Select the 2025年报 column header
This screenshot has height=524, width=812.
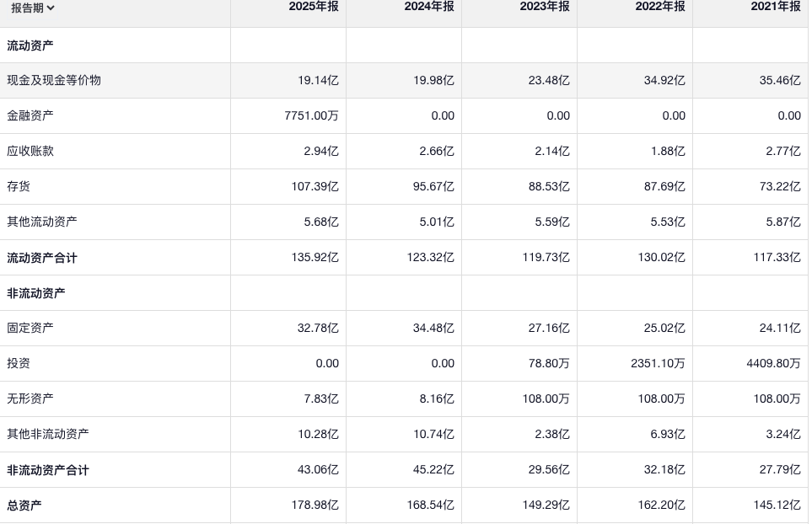click(313, 7)
